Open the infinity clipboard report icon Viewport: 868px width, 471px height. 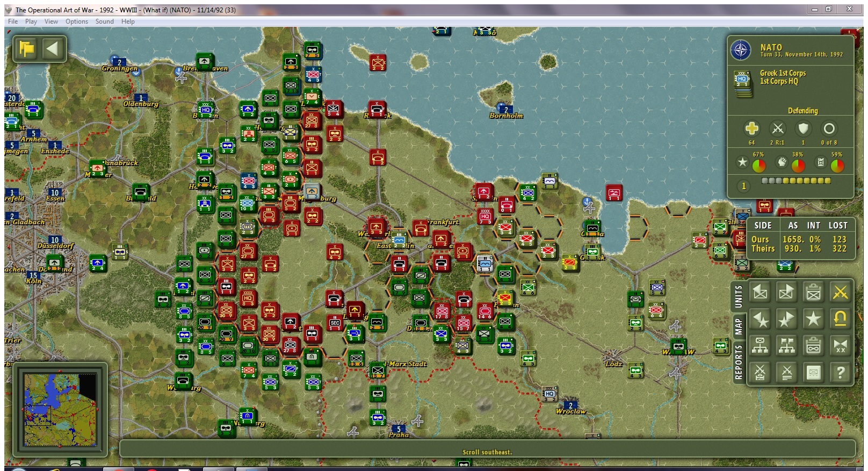coord(813,346)
